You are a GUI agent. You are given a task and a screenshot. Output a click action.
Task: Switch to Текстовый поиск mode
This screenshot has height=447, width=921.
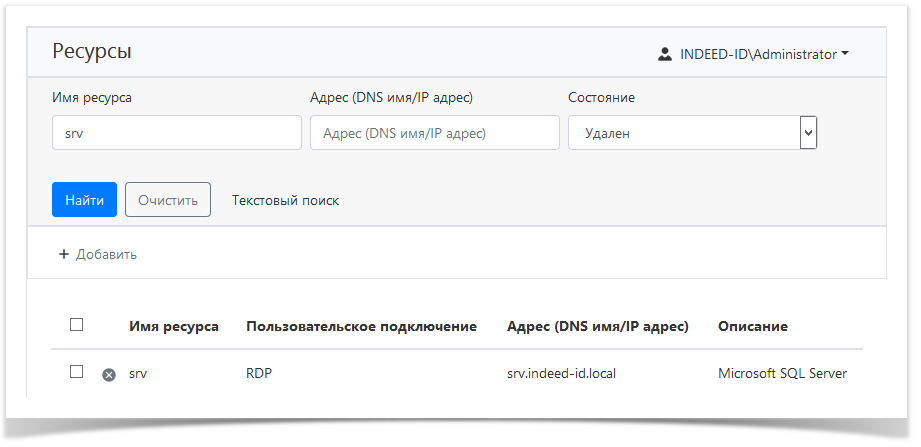pyautogui.click(x=285, y=200)
